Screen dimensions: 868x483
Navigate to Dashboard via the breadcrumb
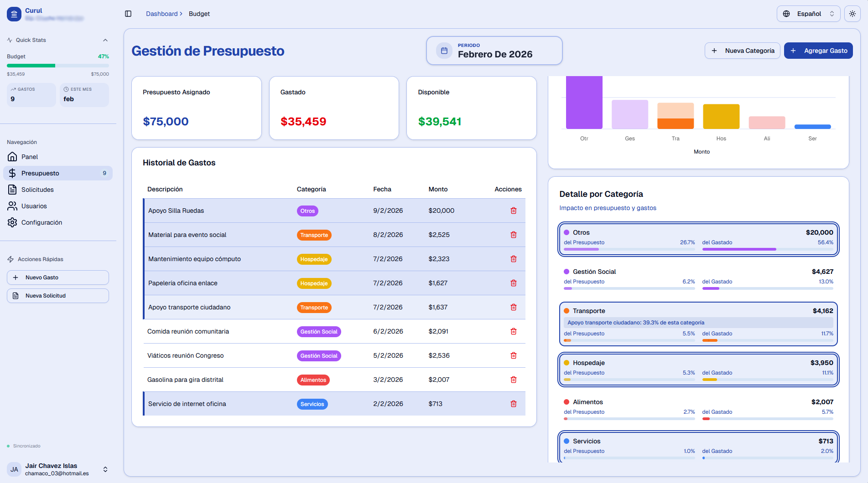(161, 14)
